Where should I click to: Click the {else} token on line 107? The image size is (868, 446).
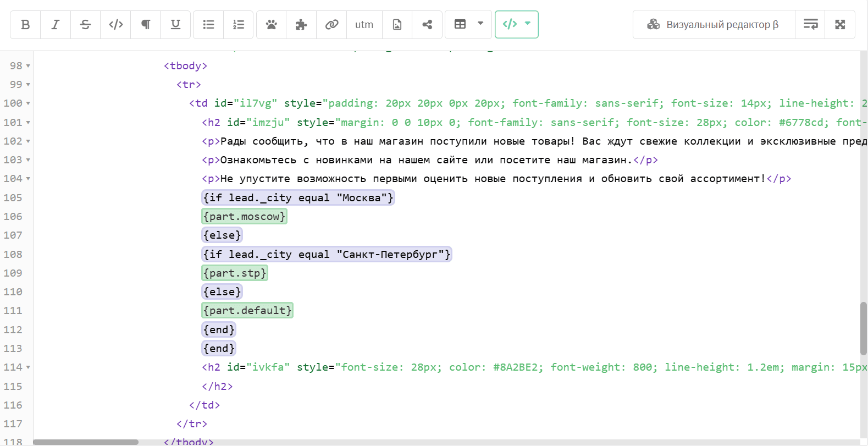click(x=222, y=235)
